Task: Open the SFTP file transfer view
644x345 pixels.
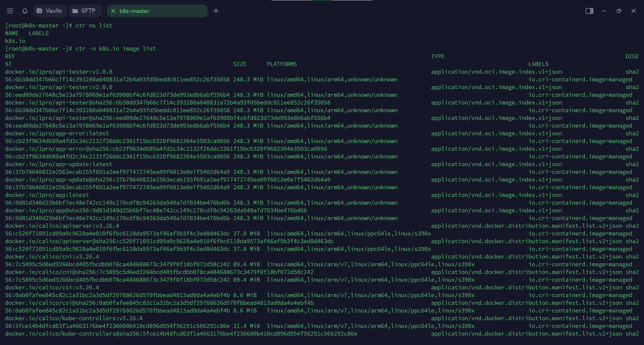Action: pyautogui.click(x=85, y=11)
